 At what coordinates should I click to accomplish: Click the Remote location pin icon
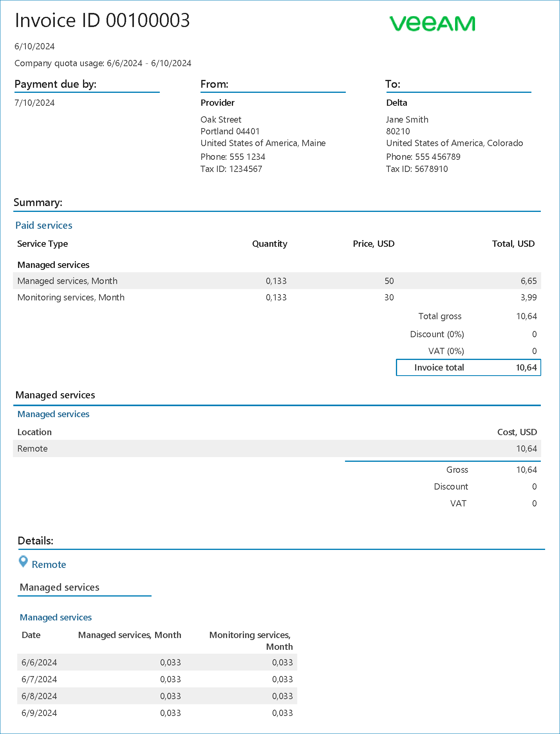23,562
